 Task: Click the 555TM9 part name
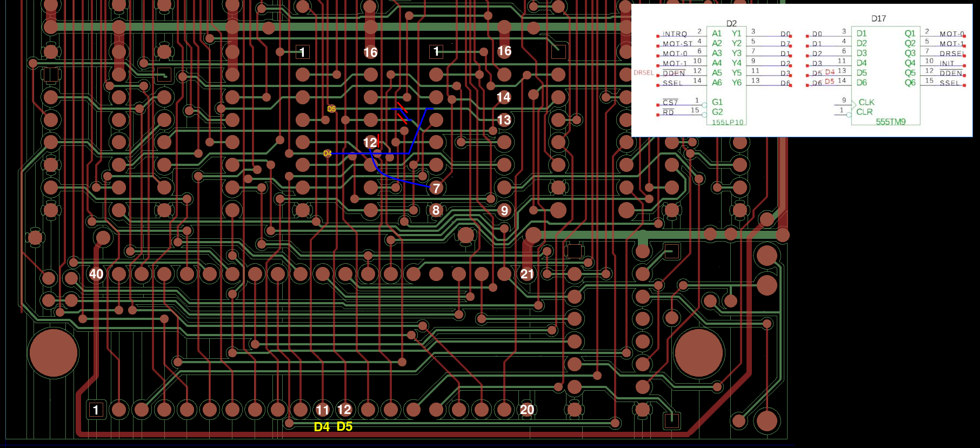pyautogui.click(x=890, y=122)
